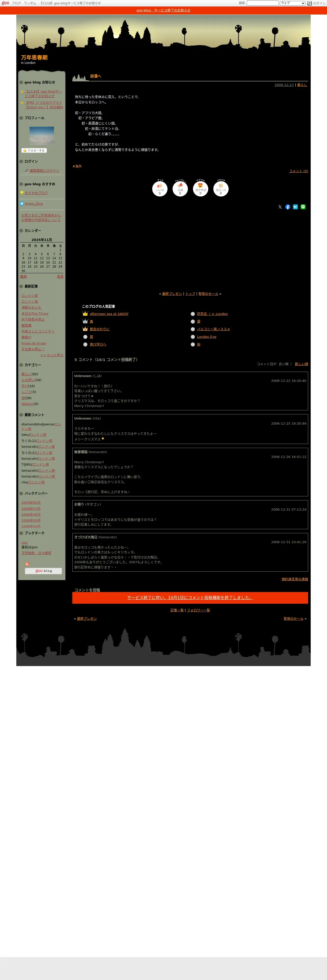Screen dimensions: 327x980
Task: Open the 【PR】ドコモのサブスク notice link
Action: [x=44, y=105]
